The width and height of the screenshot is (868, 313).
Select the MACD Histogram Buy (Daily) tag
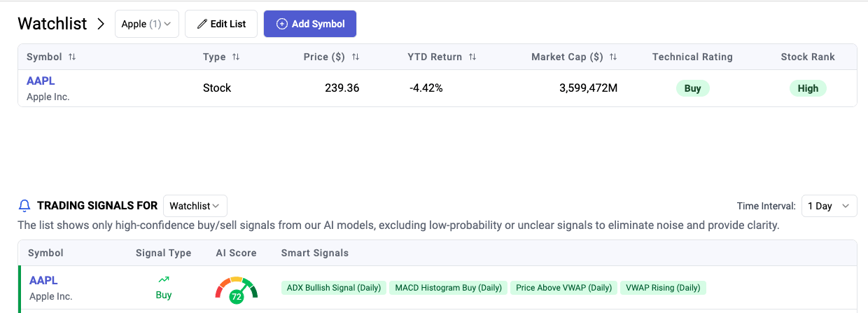(448, 288)
